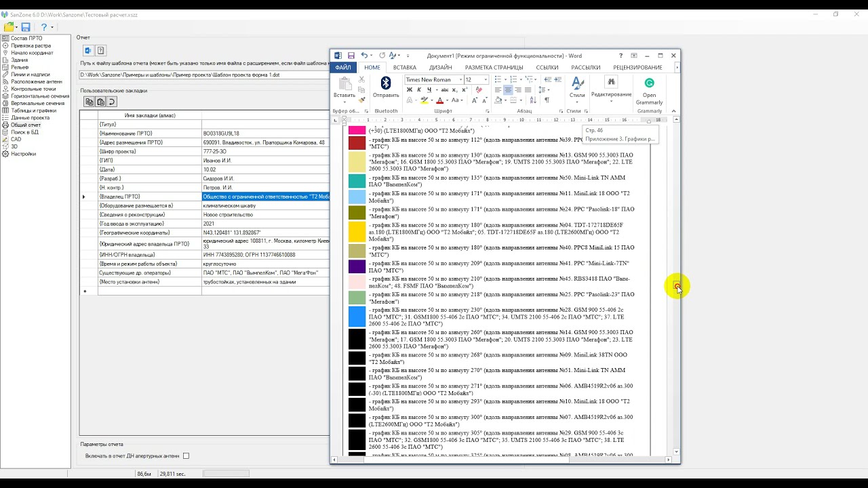Open the РАЗМЕТКА СТРАНИЦЫ tab
The height and width of the screenshot is (488, 868).
tap(494, 67)
